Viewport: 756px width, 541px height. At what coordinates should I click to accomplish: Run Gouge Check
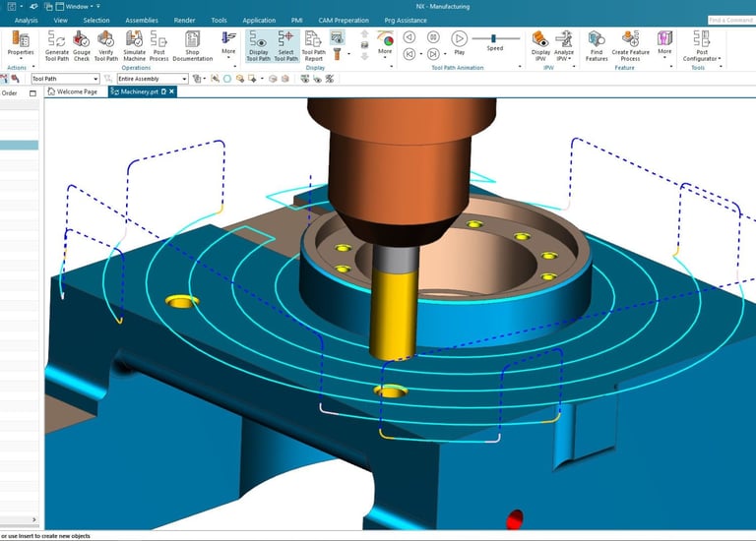pyautogui.click(x=82, y=46)
